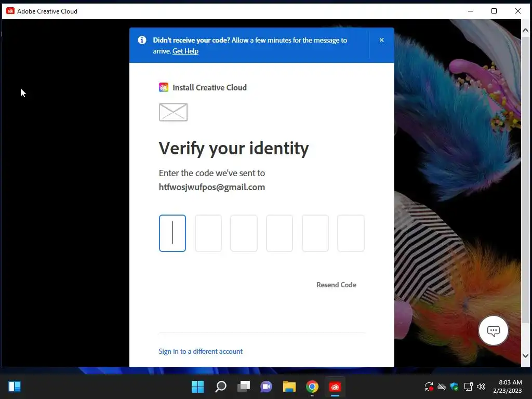Maximize the Adobe Creative Cloud window
532x399 pixels.
point(494,11)
